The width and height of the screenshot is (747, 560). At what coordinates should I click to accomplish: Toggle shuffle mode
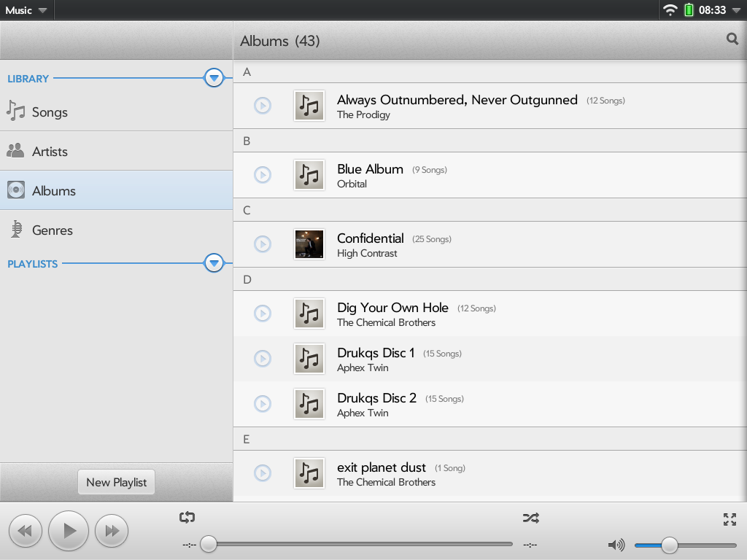(x=531, y=518)
